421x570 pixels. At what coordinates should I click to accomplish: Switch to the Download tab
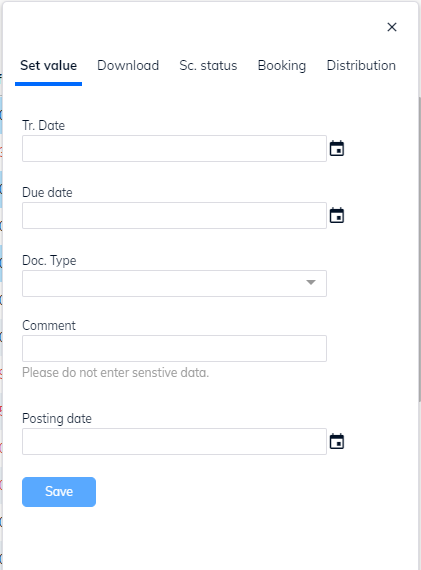(x=128, y=66)
